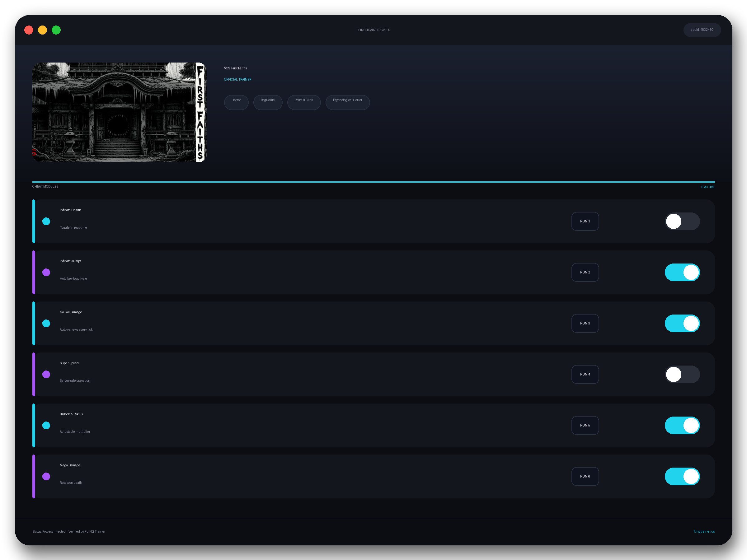
Task: Click the purple dot beside Super Speed
Action: pos(46,374)
